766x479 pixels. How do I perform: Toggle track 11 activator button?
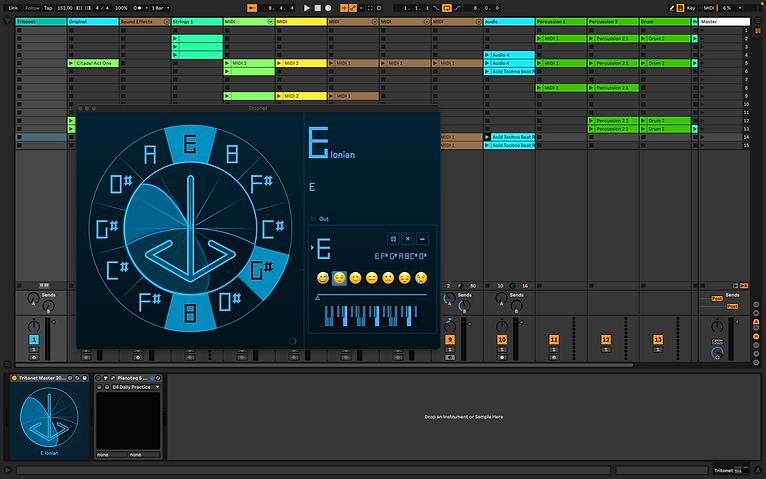[553, 339]
